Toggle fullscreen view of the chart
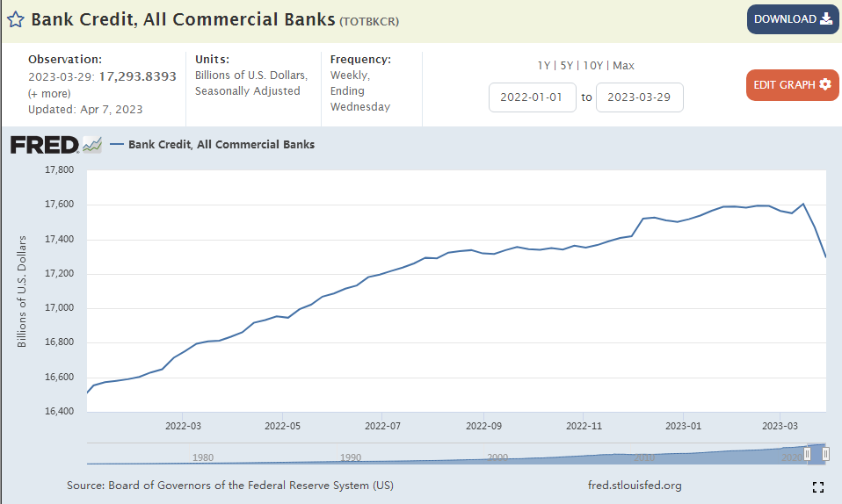The image size is (842, 504). pyautogui.click(x=818, y=487)
